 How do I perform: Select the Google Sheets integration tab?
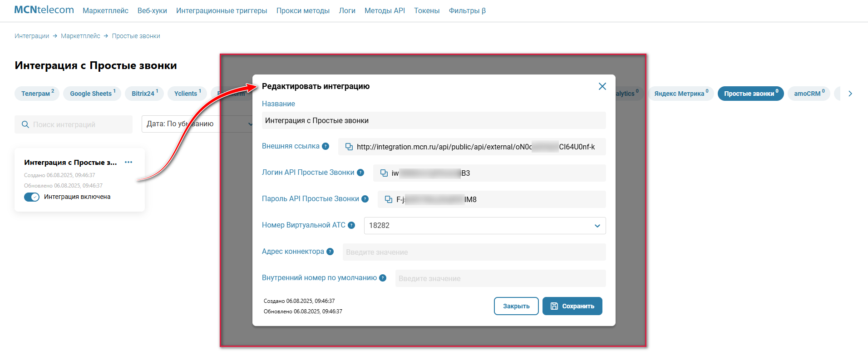[x=92, y=94]
